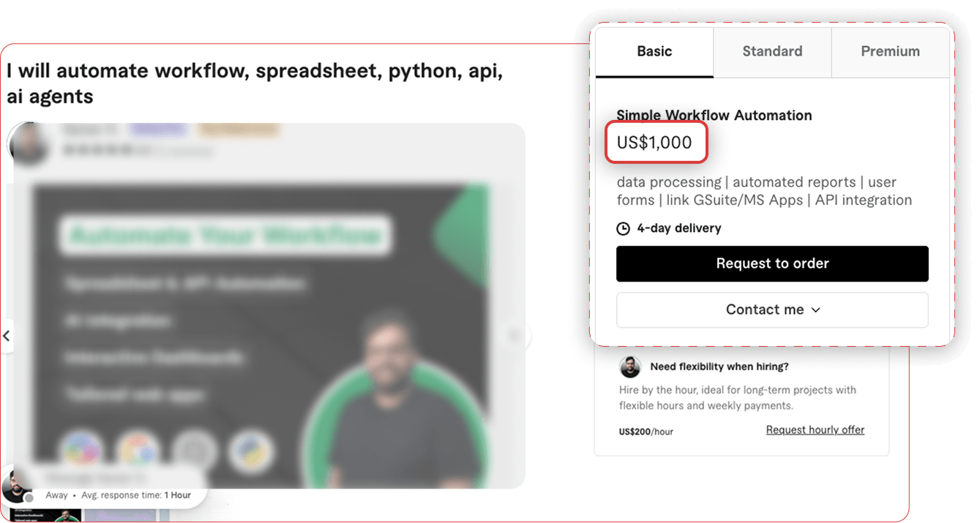Go to the previous gig image with the left arrow
This screenshot has height=523, width=980.
(x=7, y=336)
